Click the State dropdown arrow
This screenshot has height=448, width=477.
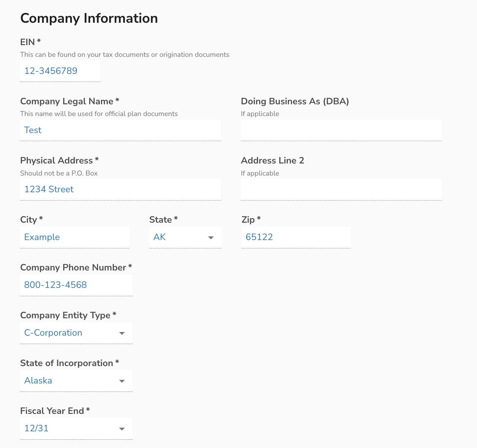pyautogui.click(x=211, y=237)
